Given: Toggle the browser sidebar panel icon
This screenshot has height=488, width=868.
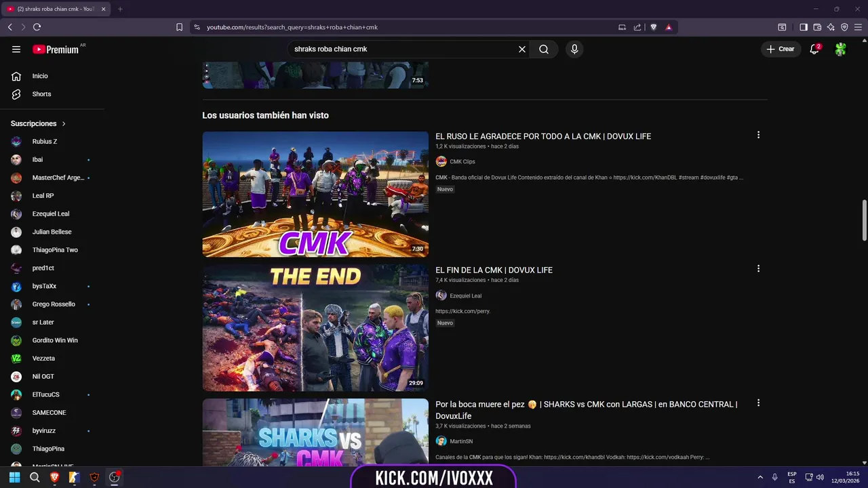Looking at the screenshot, I should (x=804, y=27).
